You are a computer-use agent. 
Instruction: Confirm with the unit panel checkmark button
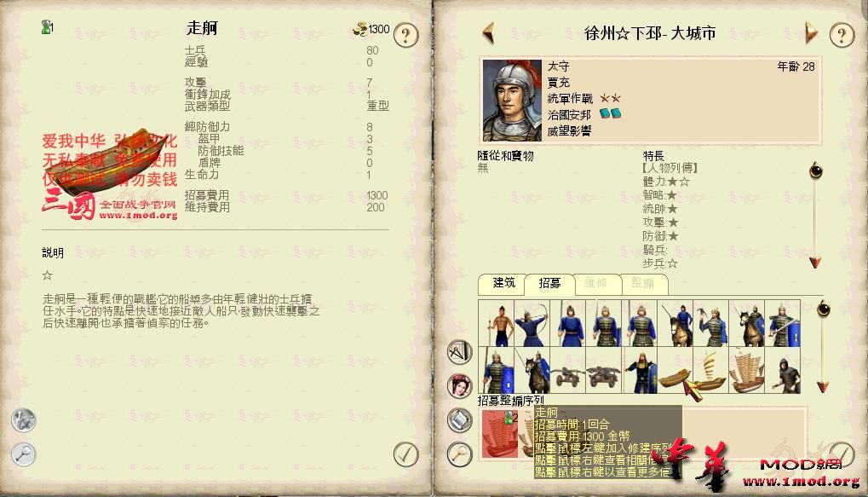[x=405, y=454]
